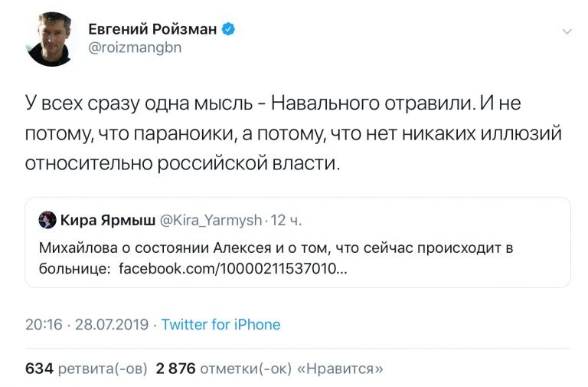
Task: Click the "12 ч." quoted tweet timestamp
Action: click(286, 221)
